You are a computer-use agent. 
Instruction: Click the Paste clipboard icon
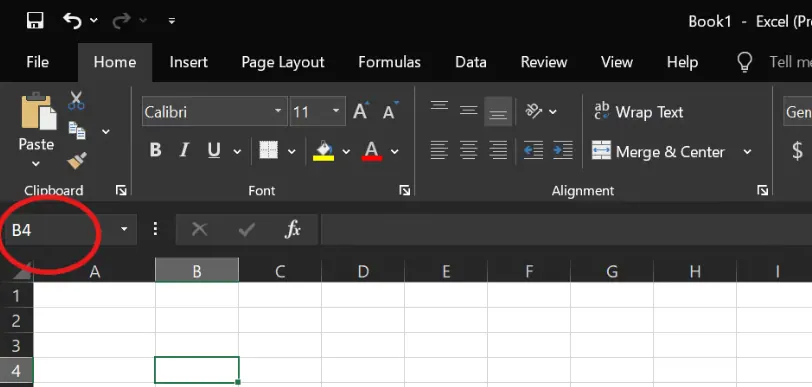tap(38, 111)
